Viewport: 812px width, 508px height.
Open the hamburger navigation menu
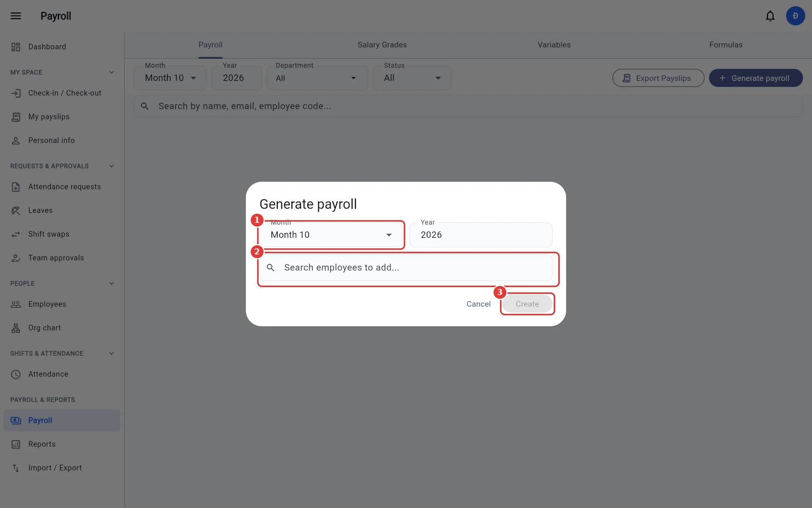click(x=16, y=16)
